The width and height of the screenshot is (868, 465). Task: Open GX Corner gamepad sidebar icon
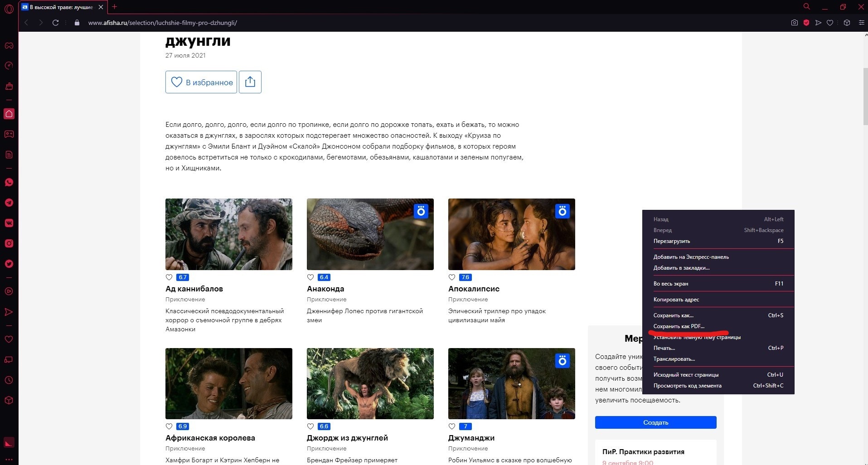(x=9, y=45)
